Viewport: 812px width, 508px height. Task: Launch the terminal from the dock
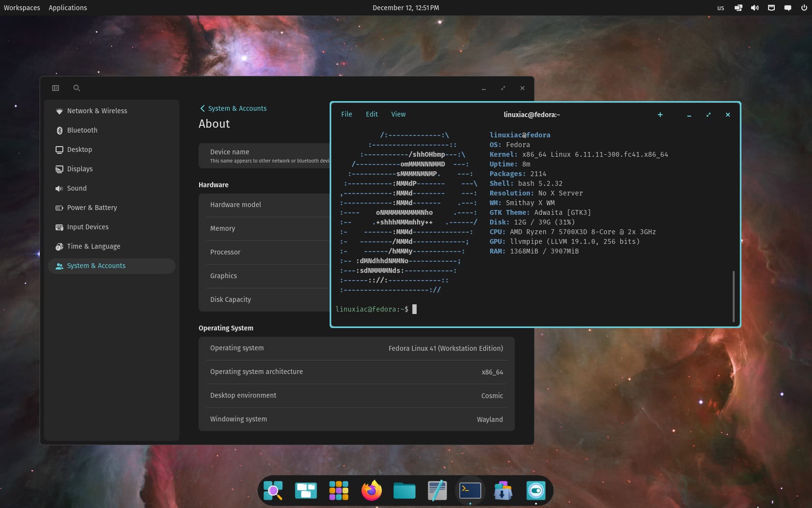470,491
